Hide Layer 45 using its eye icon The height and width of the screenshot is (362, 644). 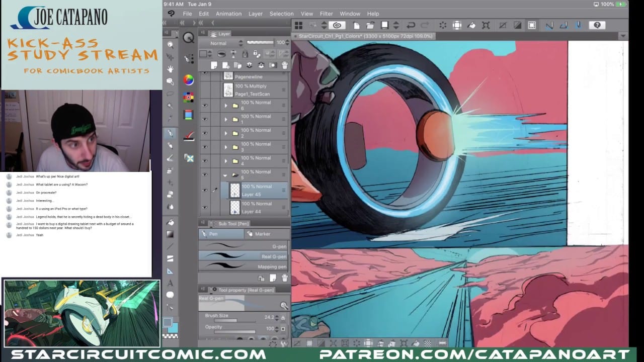point(204,190)
